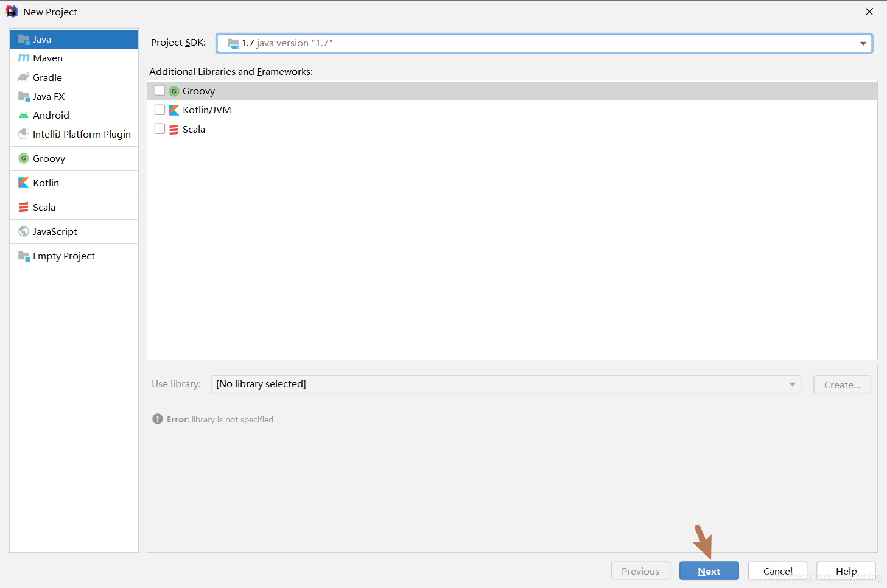Cancel the New Project dialog
Viewport: 887px width, 588px height.
coord(777,571)
